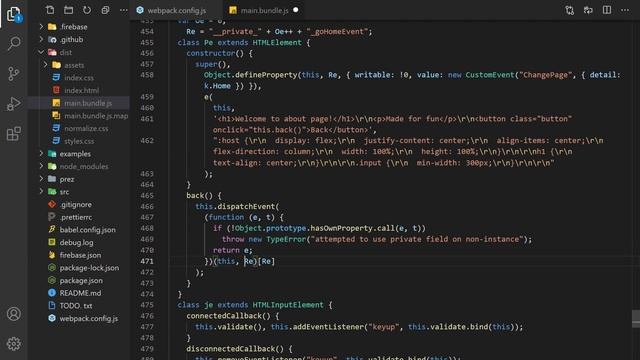Click the 'constructor()' code on line 456

click(215, 53)
